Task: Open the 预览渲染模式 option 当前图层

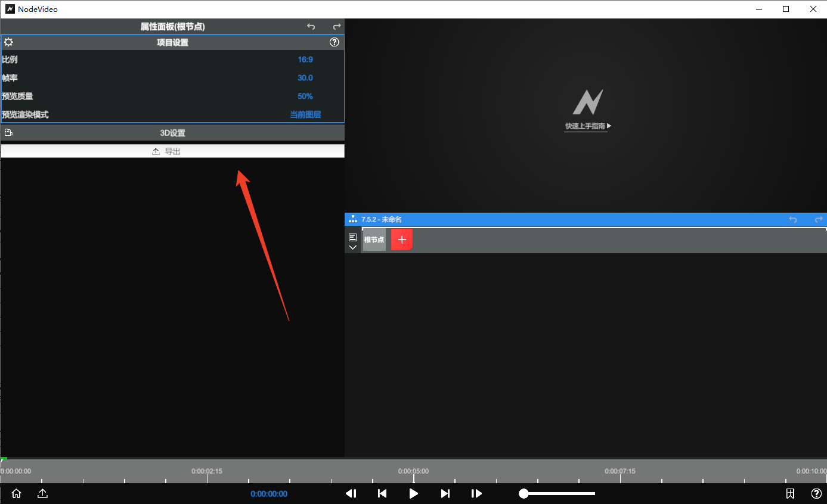Action: tap(305, 114)
